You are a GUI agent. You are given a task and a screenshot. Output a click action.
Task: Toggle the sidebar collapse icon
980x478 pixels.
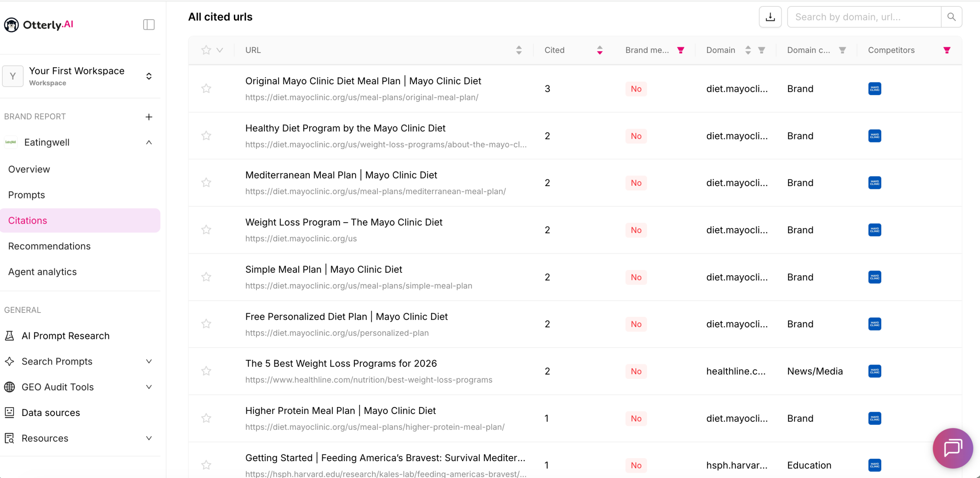click(149, 25)
